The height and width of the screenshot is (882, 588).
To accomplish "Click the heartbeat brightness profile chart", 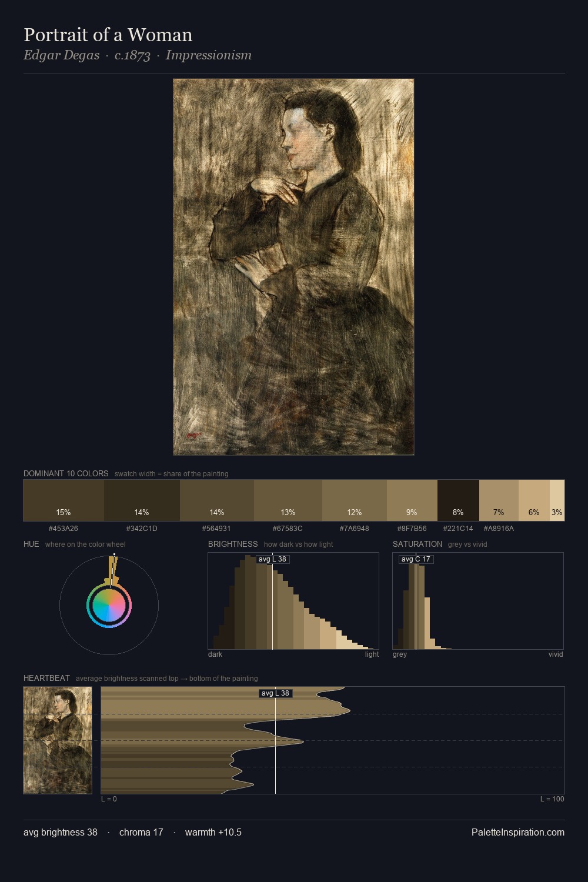I will 333,740.
